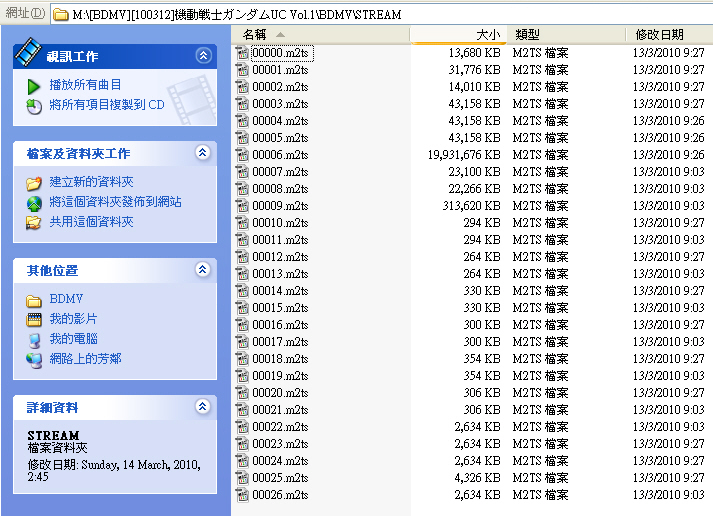The width and height of the screenshot is (713, 516).
Task: Open the 我的電腦 link
Action: [73, 339]
